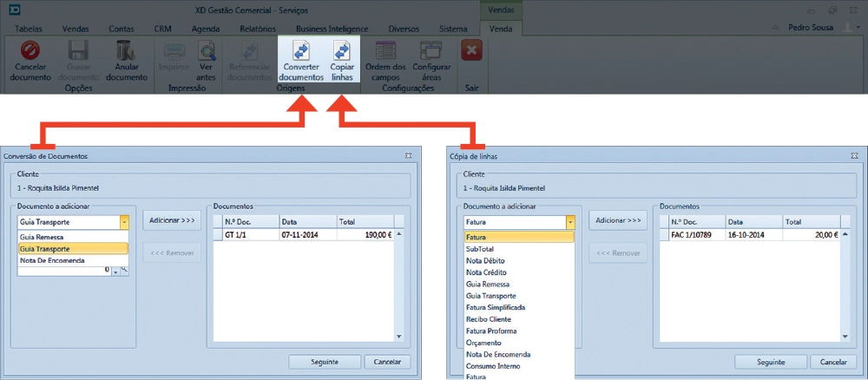Open Configurar áreas icon
This screenshot has width=868, height=380.
[431, 51]
